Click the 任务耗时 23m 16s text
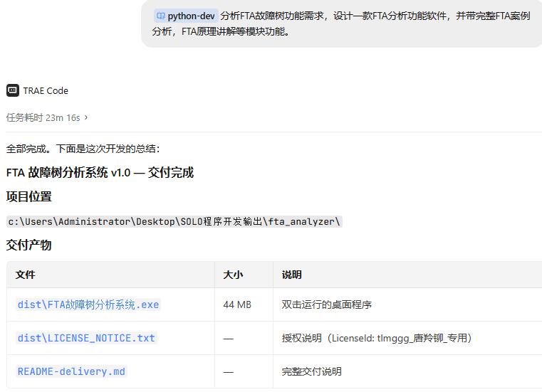The height and width of the screenshot is (392, 542). tap(43, 118)
